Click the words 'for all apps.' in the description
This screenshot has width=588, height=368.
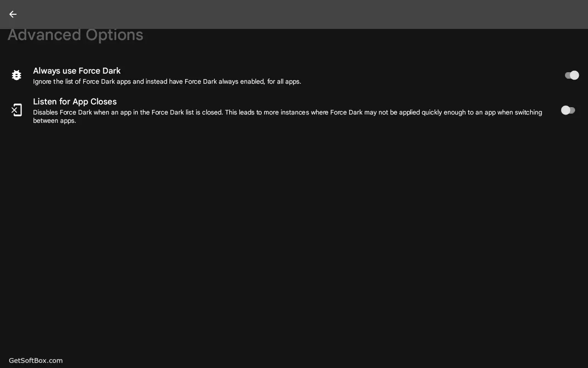coord(284,82)
